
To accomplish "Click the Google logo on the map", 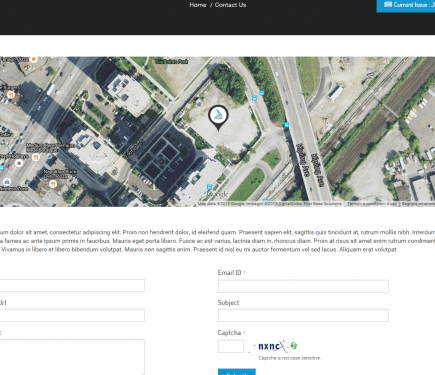I will click(217, 194).
